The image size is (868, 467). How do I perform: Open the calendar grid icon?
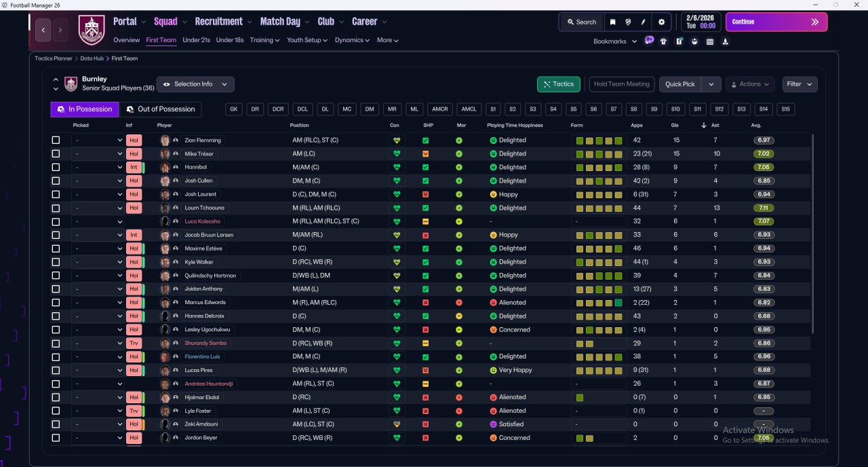[710, 41]
